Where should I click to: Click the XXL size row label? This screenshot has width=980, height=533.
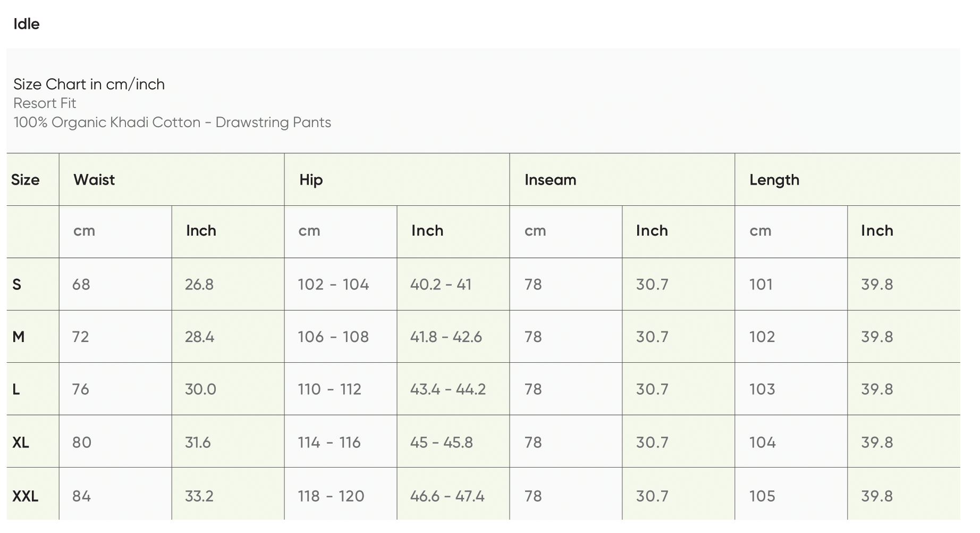(25, 496)
